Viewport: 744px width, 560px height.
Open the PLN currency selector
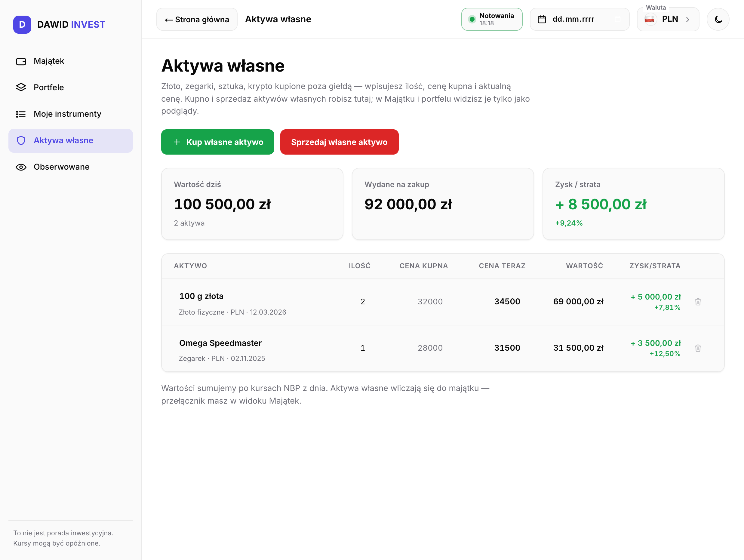(x=668, y=19)
